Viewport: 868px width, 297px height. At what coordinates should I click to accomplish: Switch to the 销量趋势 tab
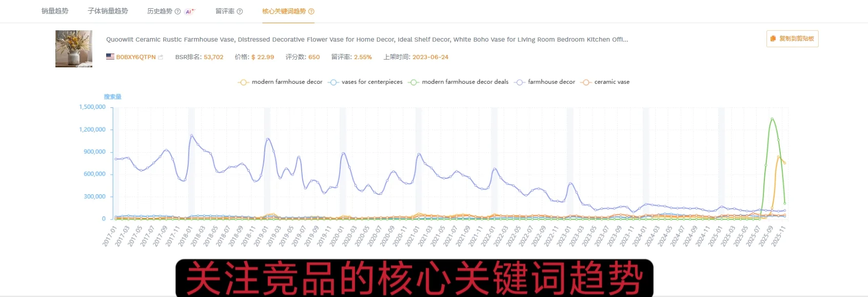click(x=55, y=11)
